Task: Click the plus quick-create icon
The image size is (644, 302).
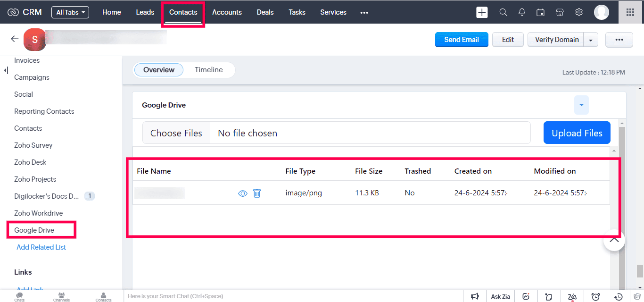Action: (x=482, y=12)
